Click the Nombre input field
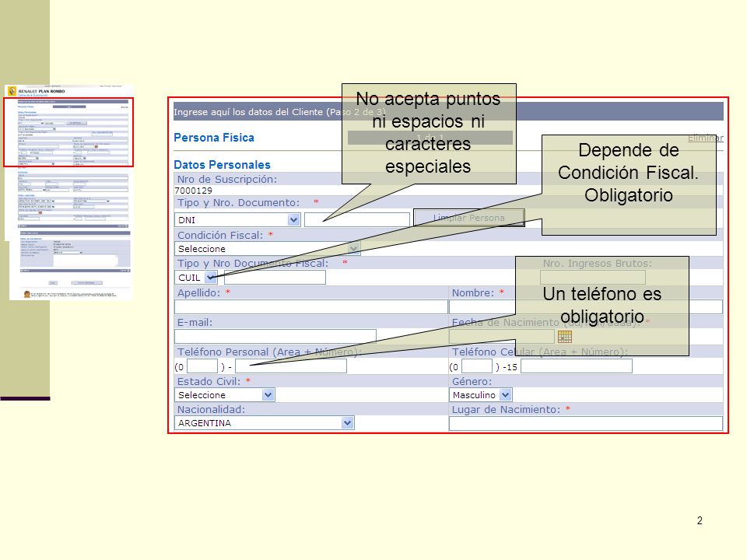Image resolution: width=747 pixels, height=560 pixels. point(585,306)
